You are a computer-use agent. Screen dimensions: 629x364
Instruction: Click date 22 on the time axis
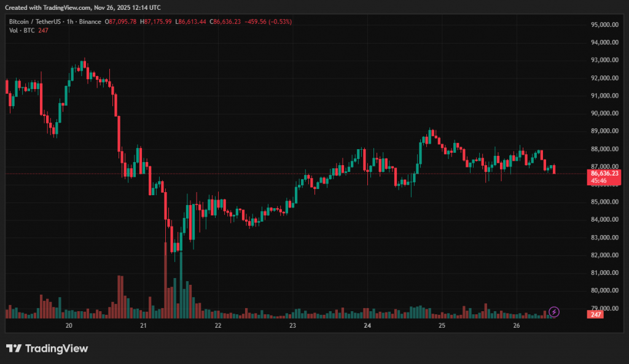coord(218,325)
